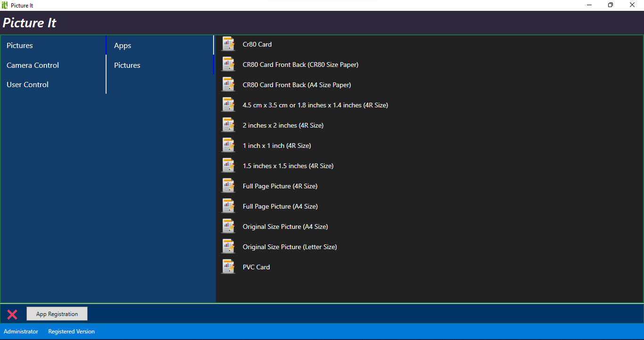This screenshot has width=644, height=340.
Task: Click the red X icon in bottom bar
Action: (x=12, y=314)
